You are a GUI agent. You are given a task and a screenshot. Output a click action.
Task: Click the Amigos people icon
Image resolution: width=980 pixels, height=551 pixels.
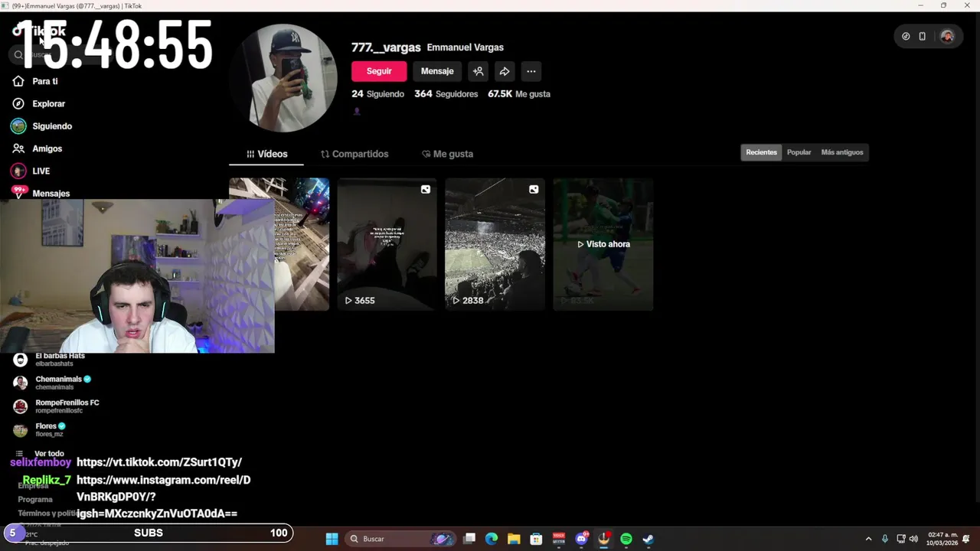point(18,148)
